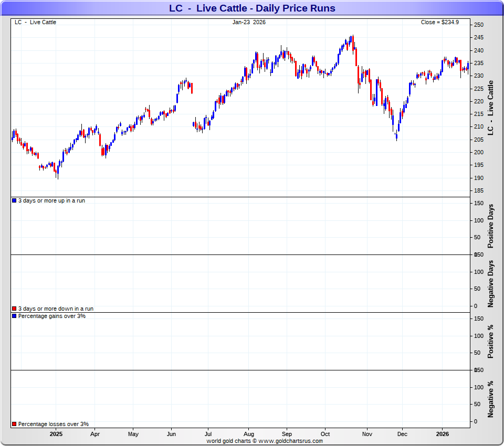Click the vertical 'LC - Live Cattle' axis title
The height and width of the screenshot is (446, 504).
point(490,108)
